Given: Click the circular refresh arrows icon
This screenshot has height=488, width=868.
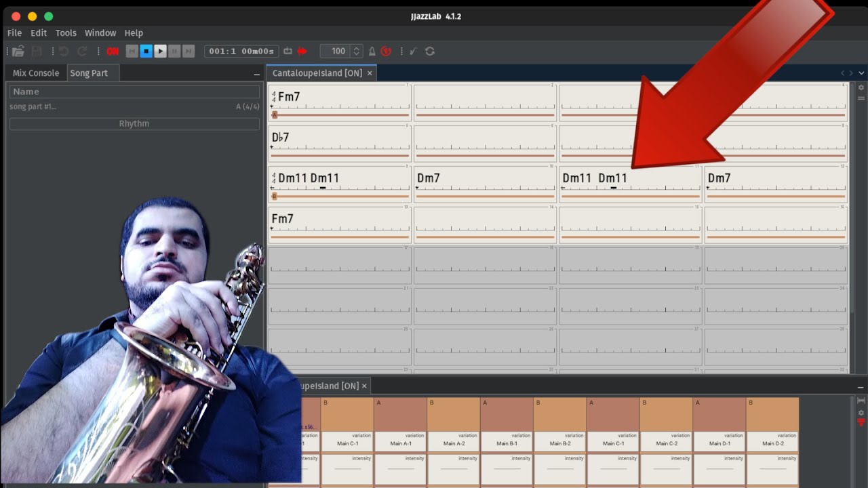Looking at the screenshot, I should click(429, 51).
